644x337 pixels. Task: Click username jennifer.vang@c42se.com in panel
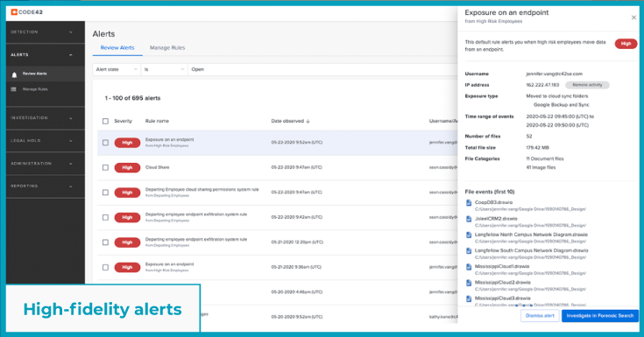[x=554, y=74]
